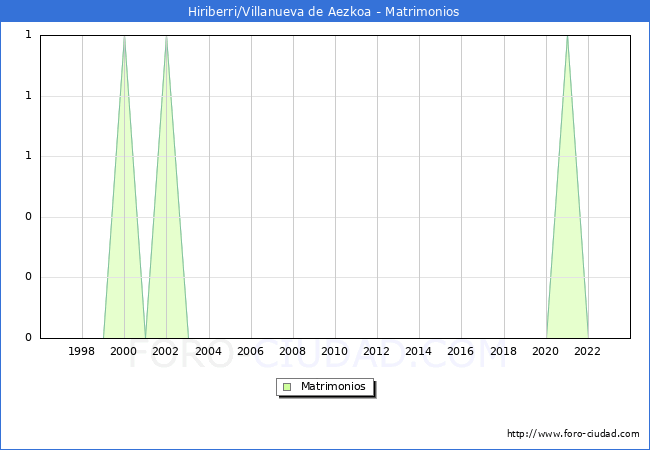Click the chart title 'Hiriberri/Villanueva de Aezkoa - Matrimonios'

pyautogui.click(x=323, y=11)
